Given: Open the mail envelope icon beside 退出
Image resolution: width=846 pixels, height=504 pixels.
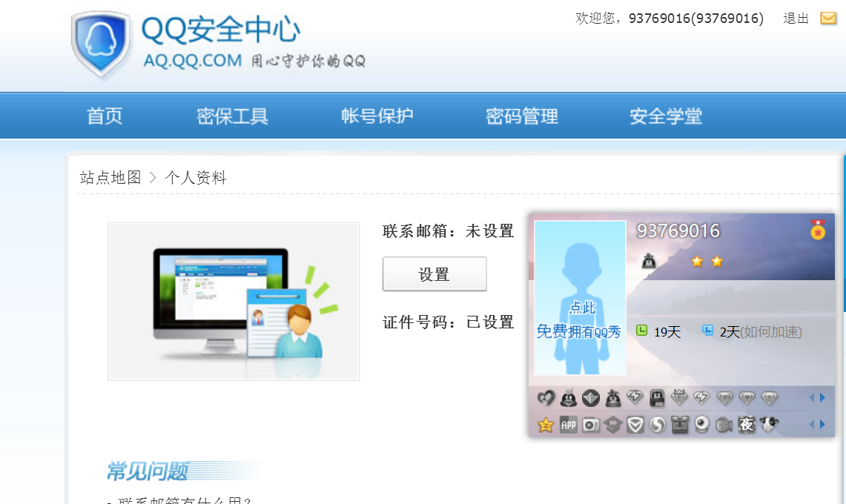Looking at the screenshot, I should coord(828,19).
